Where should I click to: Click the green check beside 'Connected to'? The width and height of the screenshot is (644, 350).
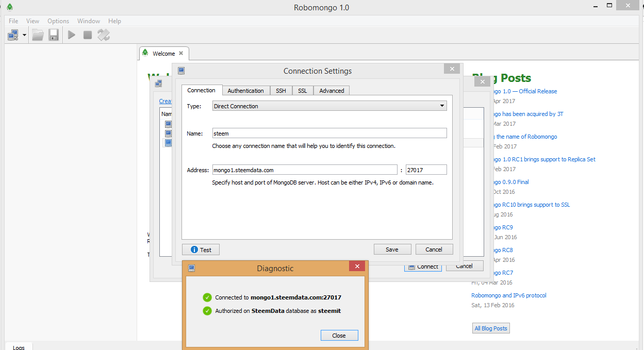207,297
